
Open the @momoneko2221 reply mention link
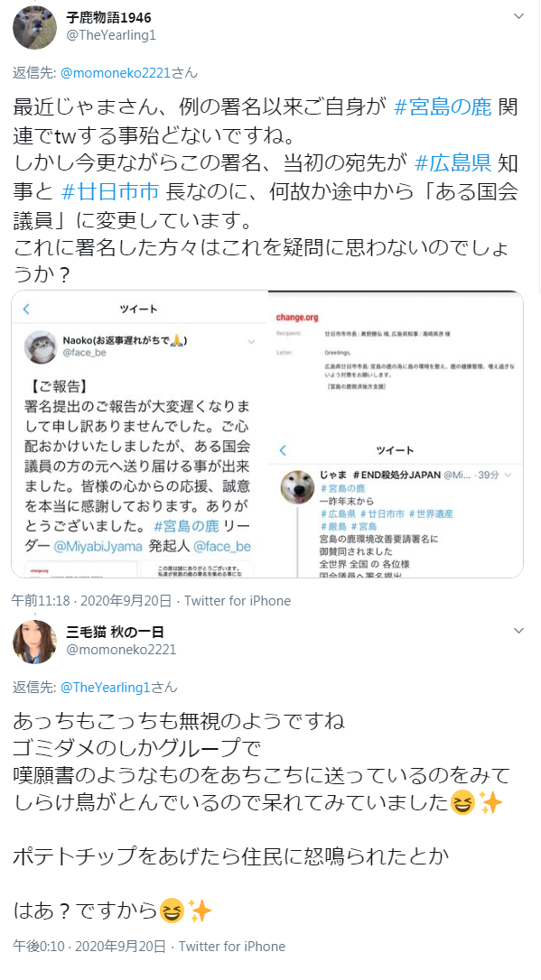click(116, 73)
